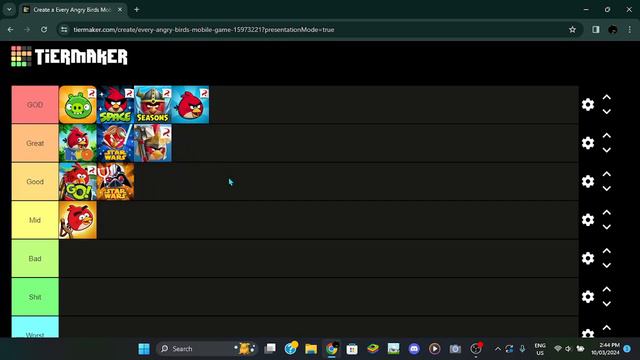Select Angry Birds Epic knight thumbnail
The height and width of the screenshot is (360, 640).
(153, 143)
